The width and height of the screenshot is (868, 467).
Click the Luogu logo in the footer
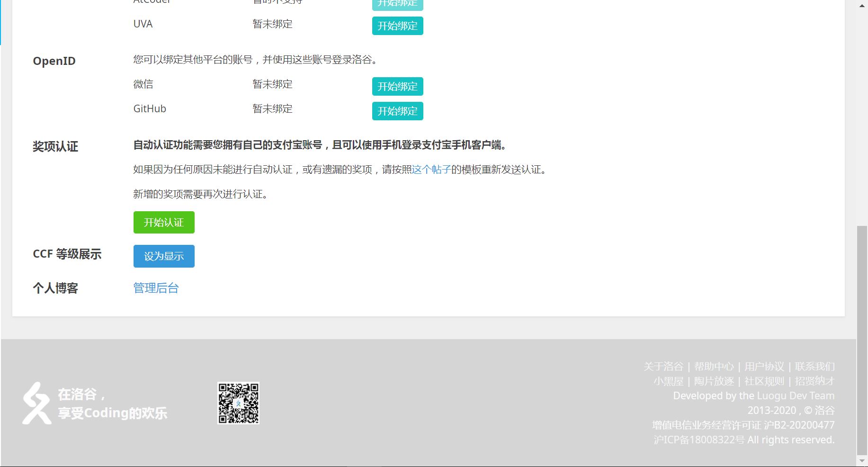coord(37,403)
